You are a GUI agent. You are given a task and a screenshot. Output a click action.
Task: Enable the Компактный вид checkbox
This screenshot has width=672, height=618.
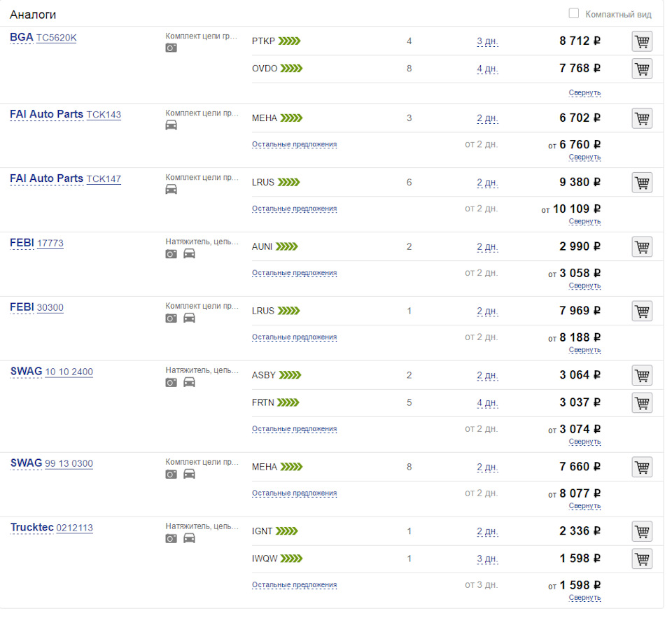[x=574, y=13]
